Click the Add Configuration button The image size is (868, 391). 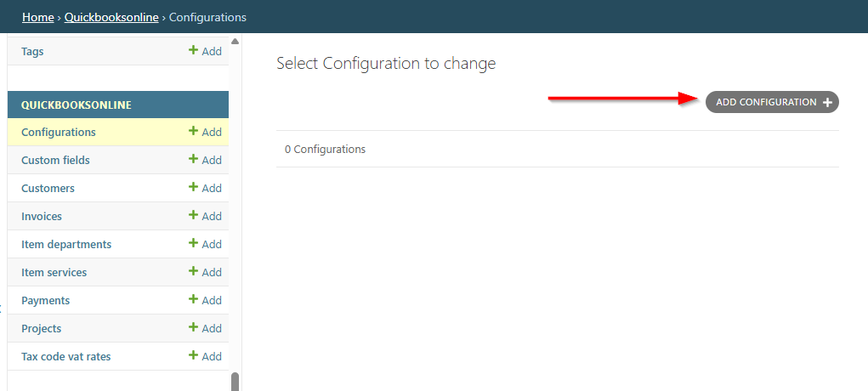coord(772,103)
